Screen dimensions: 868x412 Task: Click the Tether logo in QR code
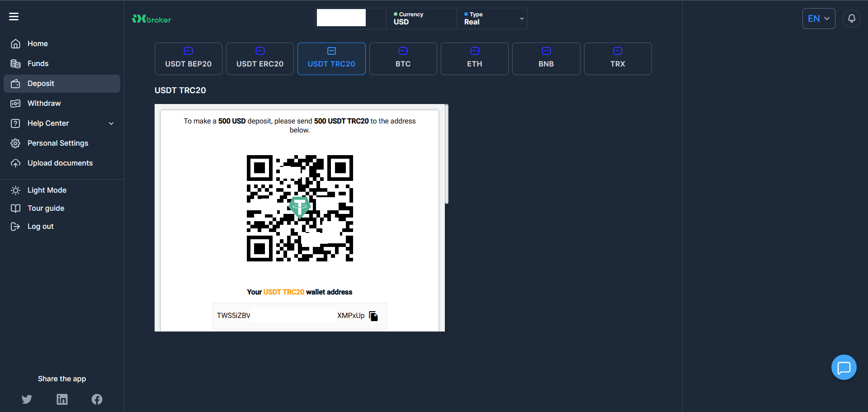click(x=300, y=207)
